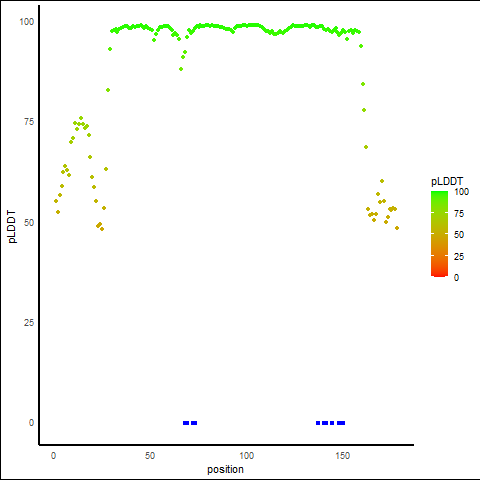This screenshot has height=480, width=480.
Task: Click the x-axis title position
Action: (225, 470)
